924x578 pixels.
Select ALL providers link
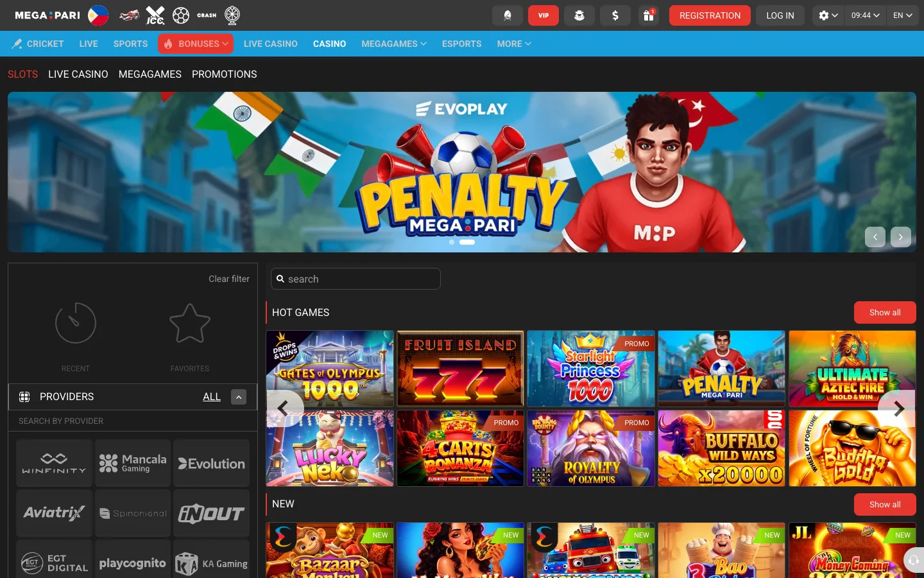[212, 397]
